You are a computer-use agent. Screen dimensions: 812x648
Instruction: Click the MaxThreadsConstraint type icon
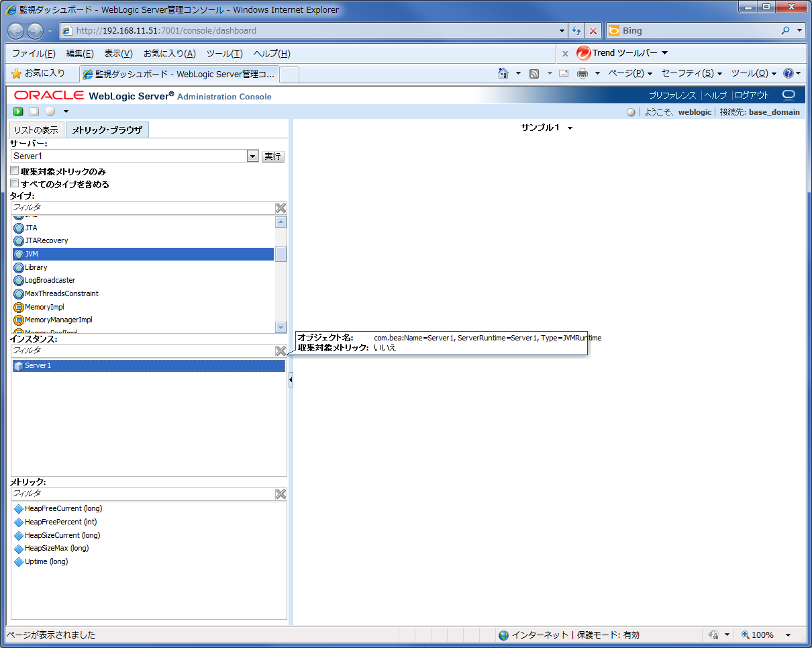pos(19,293)
